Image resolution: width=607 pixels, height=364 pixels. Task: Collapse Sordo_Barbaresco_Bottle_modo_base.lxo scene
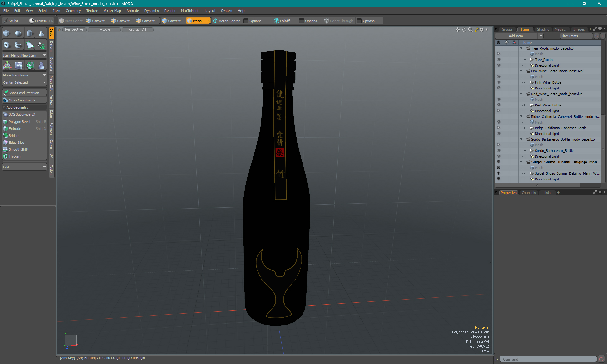pos(521,139)
